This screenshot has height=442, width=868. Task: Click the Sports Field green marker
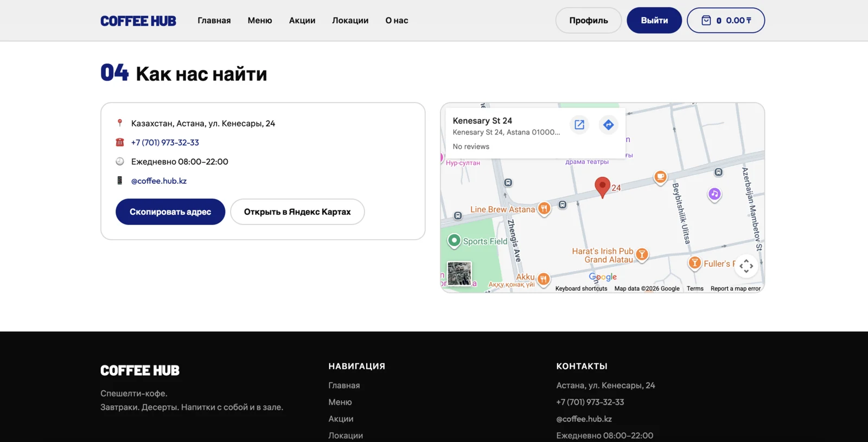pos(454,240)
